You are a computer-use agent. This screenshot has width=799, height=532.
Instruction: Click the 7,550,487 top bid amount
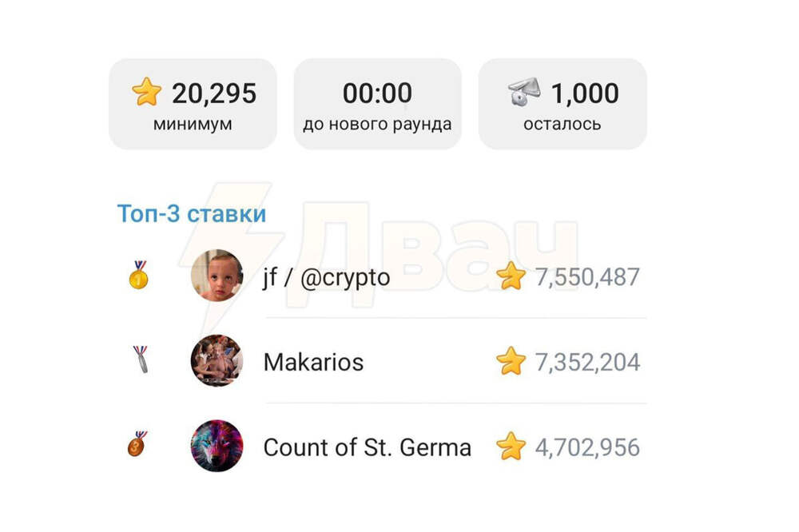[588, 277]
